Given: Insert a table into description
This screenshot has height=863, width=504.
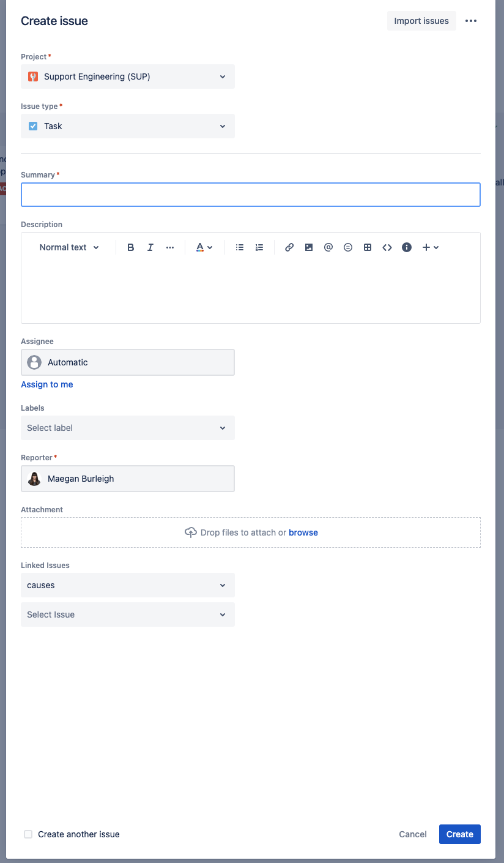Looking at the screenshot, I should pyautogui.click(x=368, y=247).
